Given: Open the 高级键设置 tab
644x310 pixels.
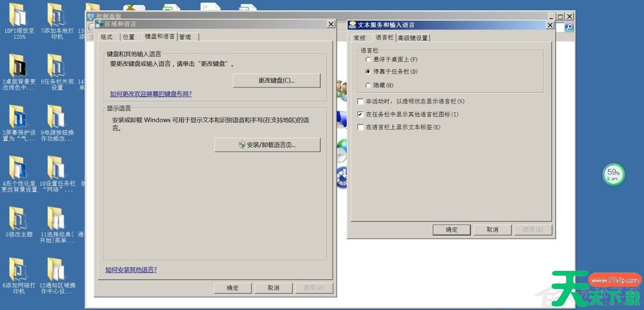Looking at the screenshot, I should click(x=413, y=38).
